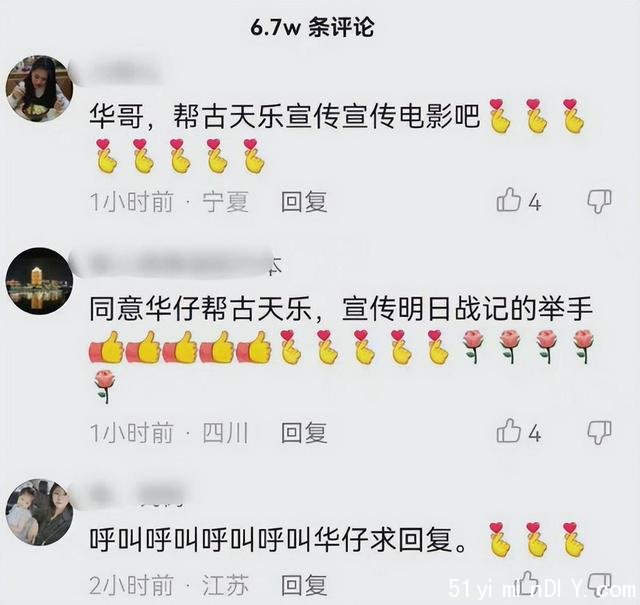Open avatar of woman with child
This screenshot has height=605, width=640.
coord(39,512)
